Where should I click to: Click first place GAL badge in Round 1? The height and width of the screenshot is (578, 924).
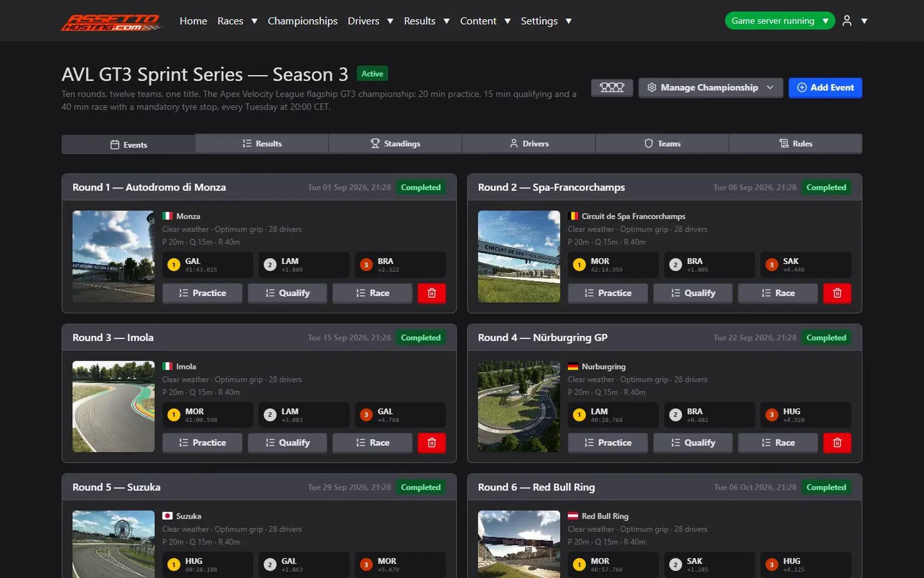tap(207, 265)
